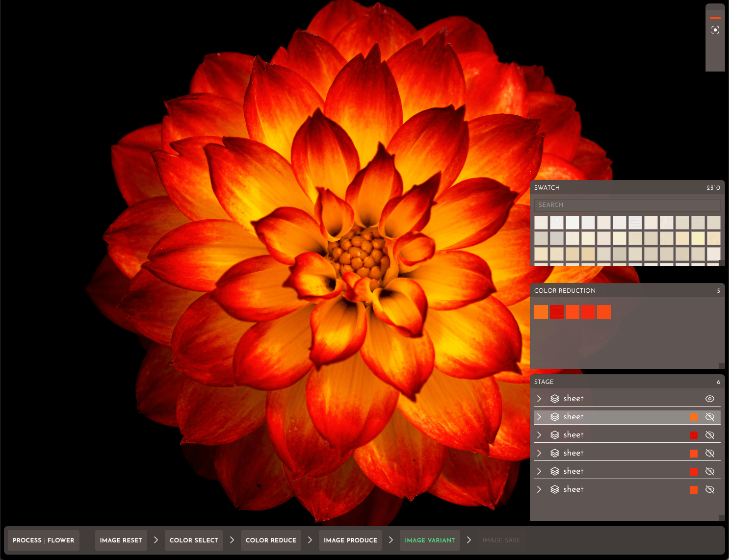Click the layers icon of the last sheet
Viewport: 729px width, 560px height.
coord(555,489)
